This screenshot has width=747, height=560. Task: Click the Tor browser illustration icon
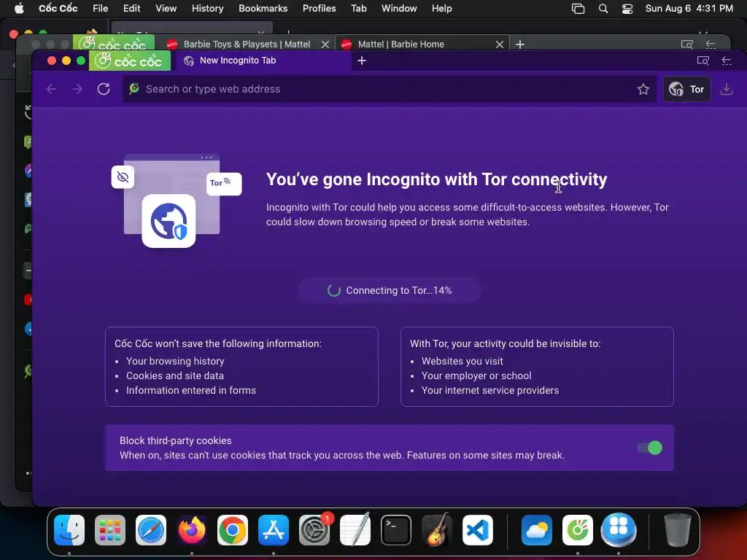tap(169, 221)
